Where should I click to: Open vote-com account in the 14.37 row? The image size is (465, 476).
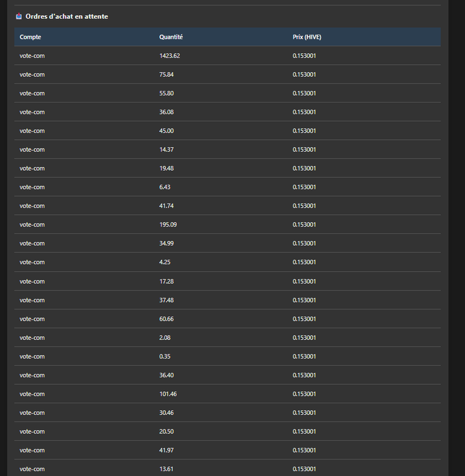pyautogui.click(x=32, y=150)
